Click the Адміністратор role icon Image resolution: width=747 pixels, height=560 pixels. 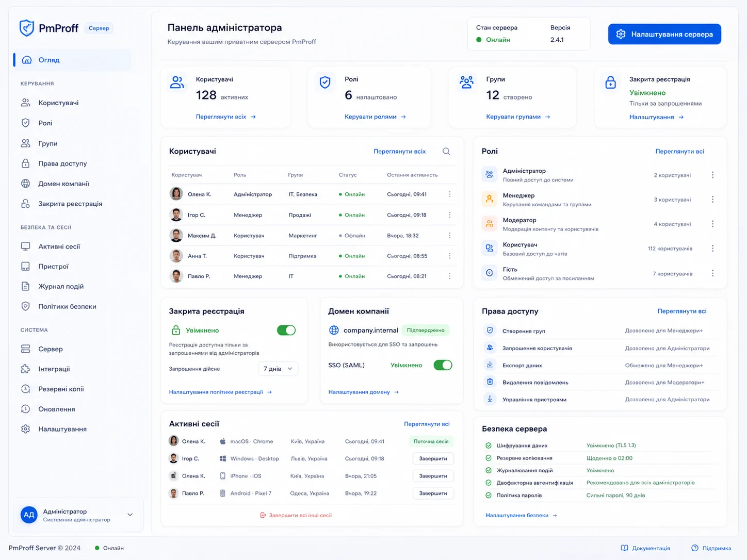coord(489,175)
